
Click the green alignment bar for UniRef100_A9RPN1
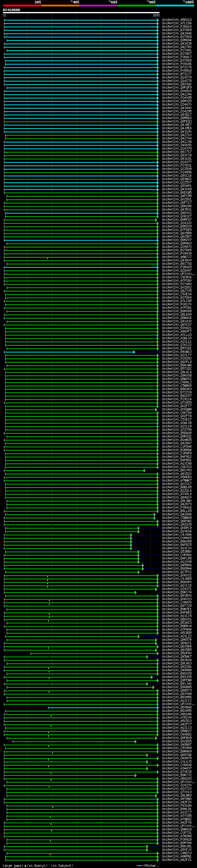82,857
